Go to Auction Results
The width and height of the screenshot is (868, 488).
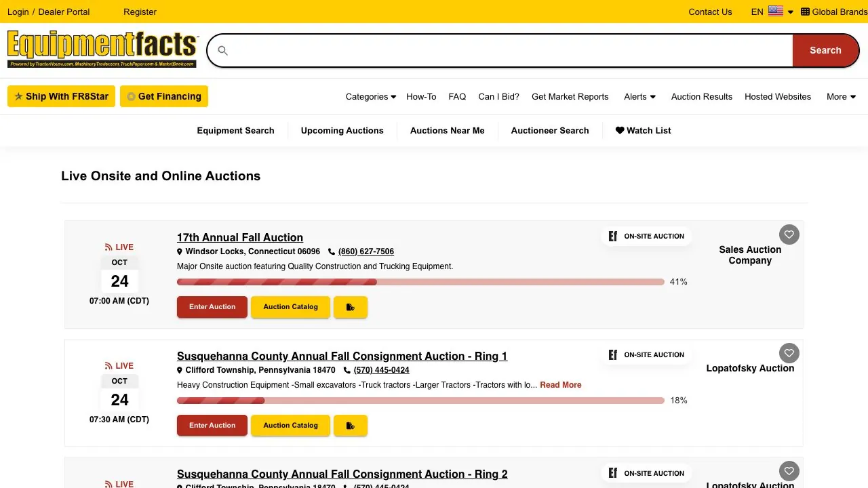(x=702, y=97)
